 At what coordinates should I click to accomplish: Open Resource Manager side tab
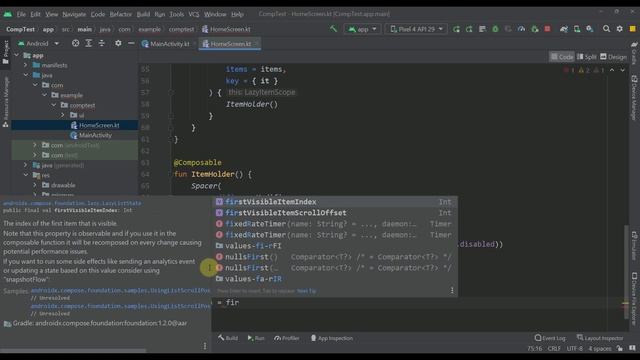[x=6, y=102]
